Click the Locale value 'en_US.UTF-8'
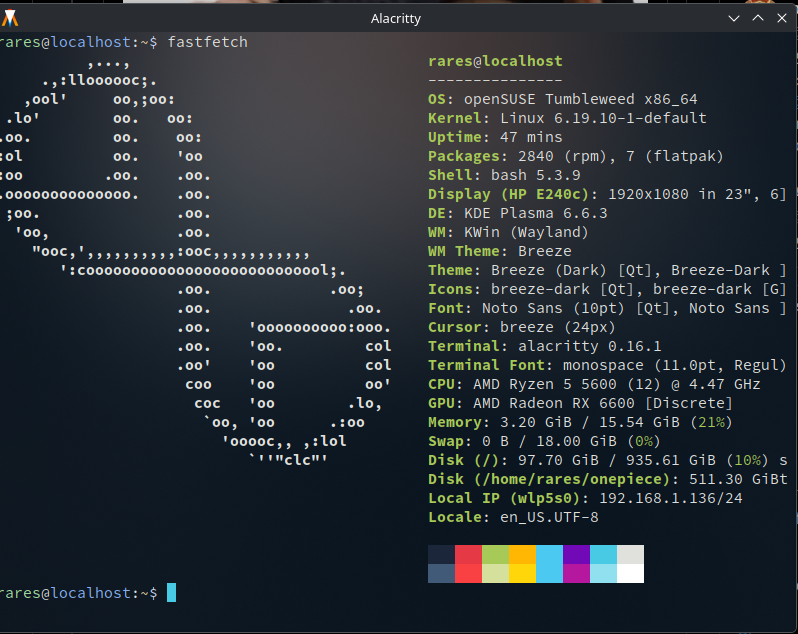 click(x=549, y=517)
